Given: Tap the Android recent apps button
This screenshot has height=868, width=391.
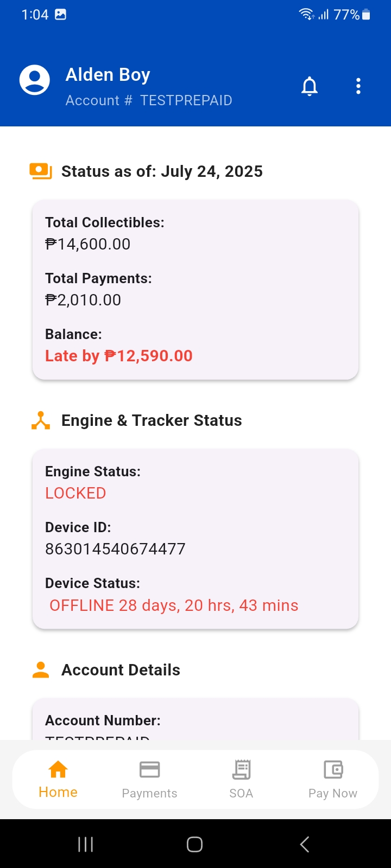Looking at the screenshot, I should [86, 844].
